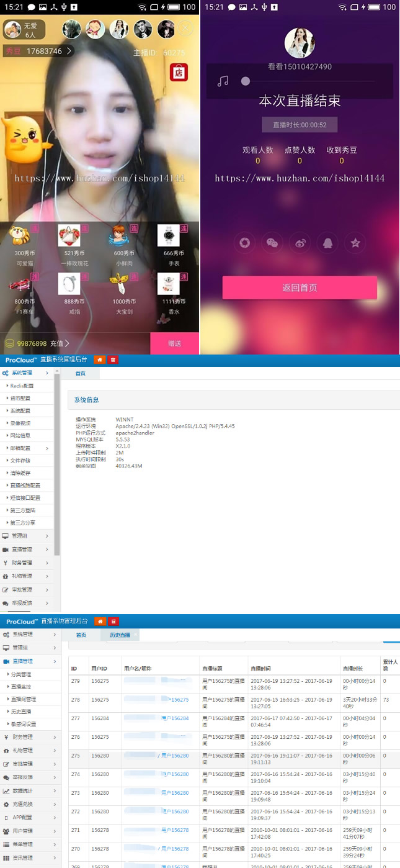Click the red icon in the 历史直播 panel header
This screenshot has width=400, height=868.
coord(113,622)
